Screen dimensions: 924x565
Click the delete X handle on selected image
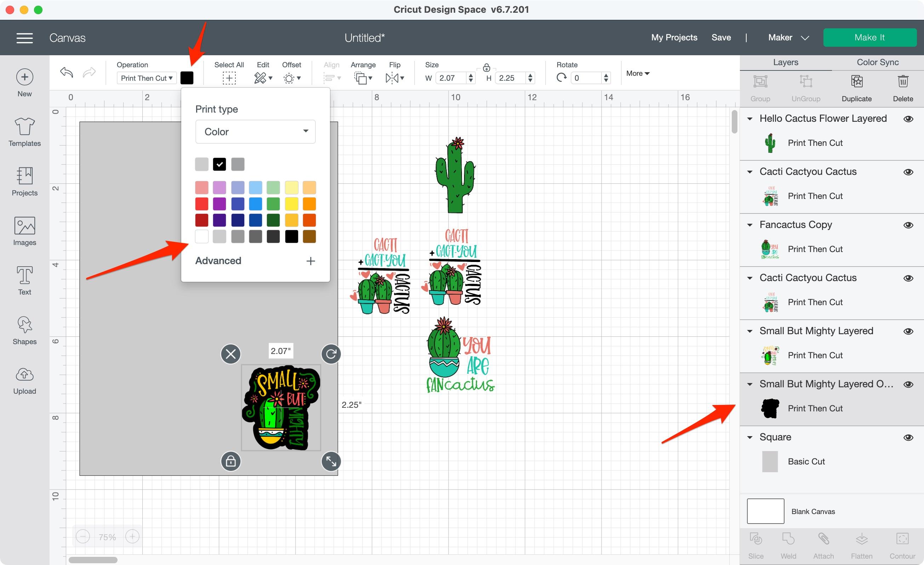coord(230,354)
